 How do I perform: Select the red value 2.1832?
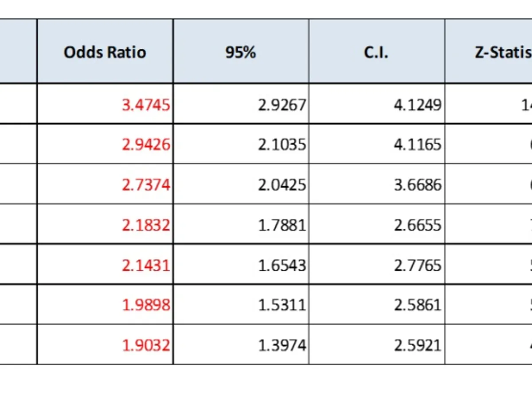click(146, 225)
